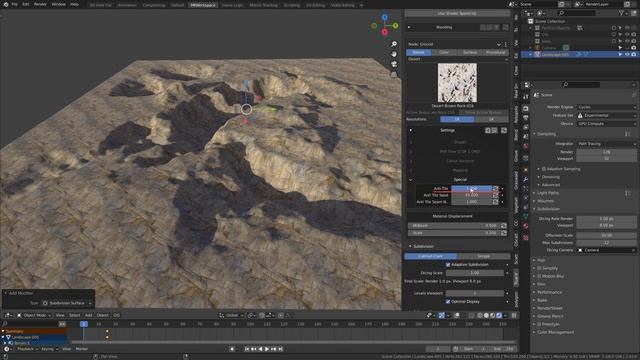Click the play animation button
The height and width of the screenshot is (360, 640).
click(267, 349)
